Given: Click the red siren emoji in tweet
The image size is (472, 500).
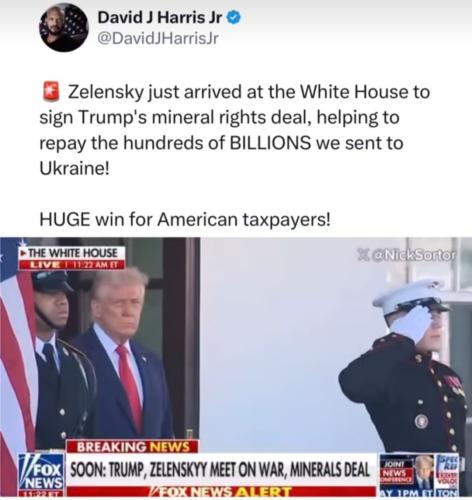Looking at the screenshot, I should coord(51,91).
